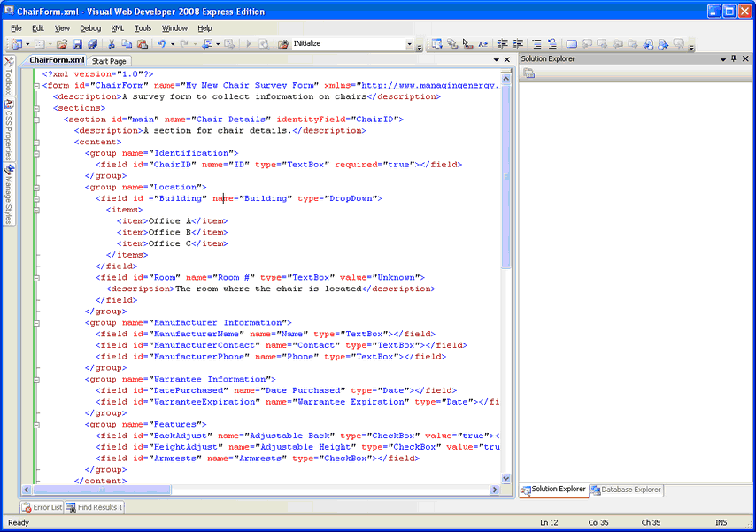756x532 pixels.
Task: Open the XML menu
Action: tap(117, 28)
